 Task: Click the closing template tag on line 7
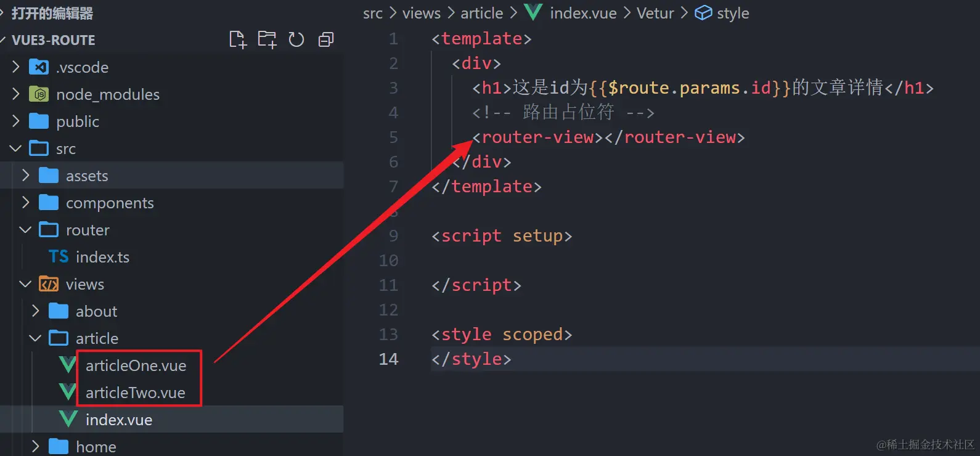pyautogui.click(x=486, y=186)
